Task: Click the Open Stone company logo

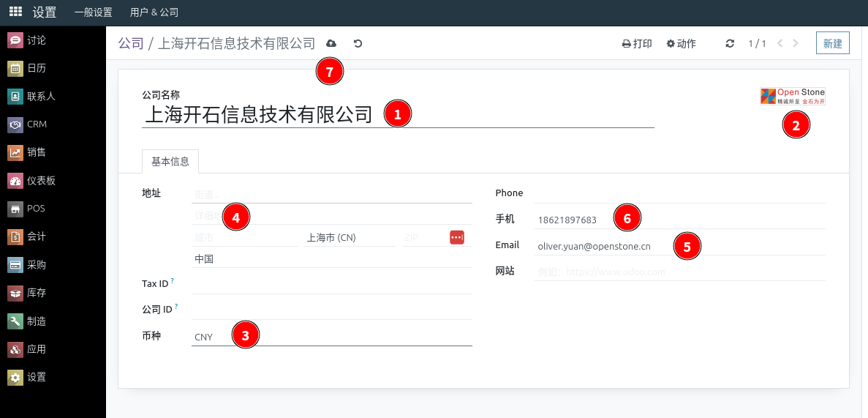Action: [793, 97]
